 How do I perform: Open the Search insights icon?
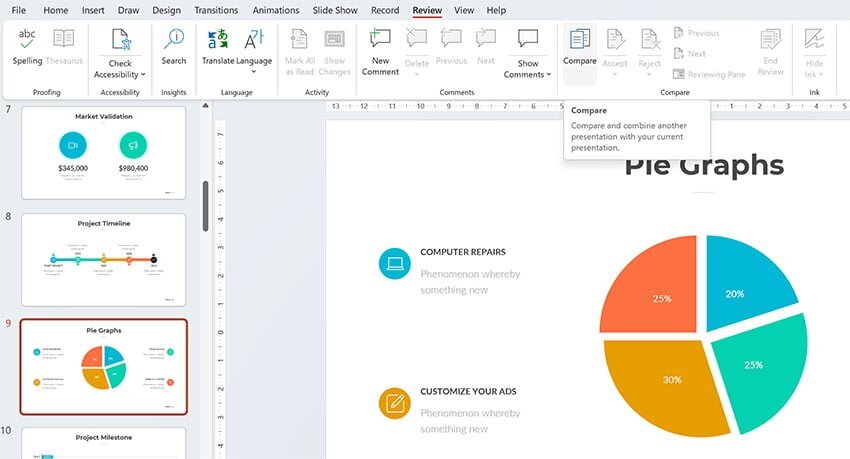point(174,40)
